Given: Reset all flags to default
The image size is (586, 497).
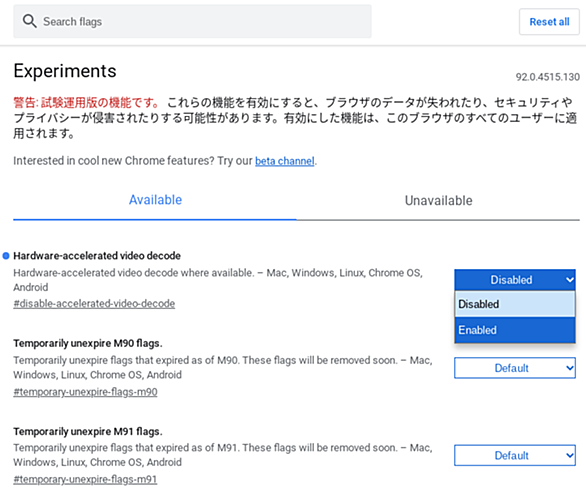Looking at the screenshot, I should 549,22.
